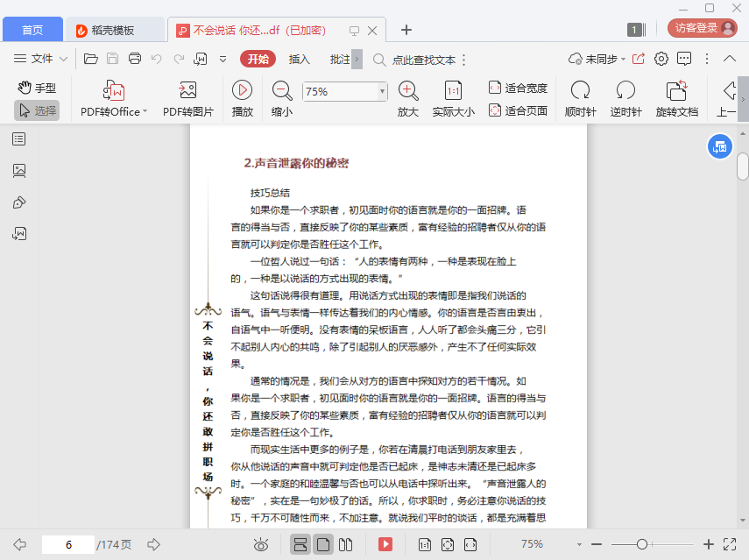
Task: Click the PDF转图片 icon
Action: point(187,90)
